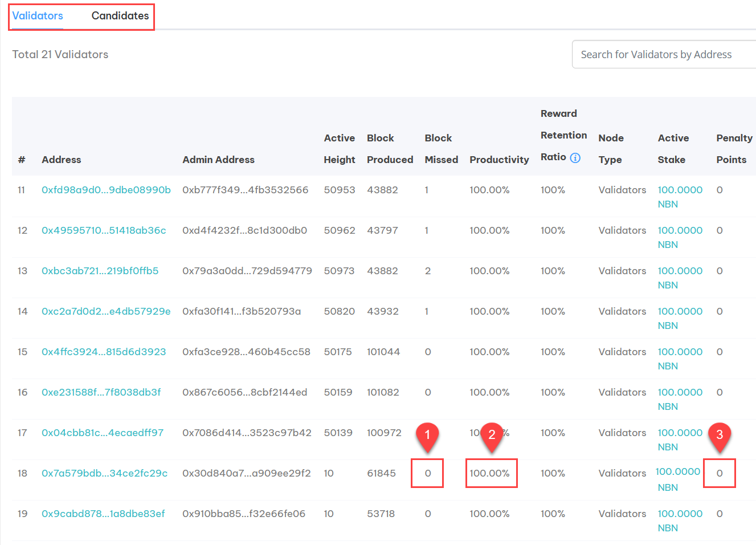This screenshot has width=756, height=545.
Task: Switch to the Validators tab
Action: pyautogui.click(x=38, y=16)
